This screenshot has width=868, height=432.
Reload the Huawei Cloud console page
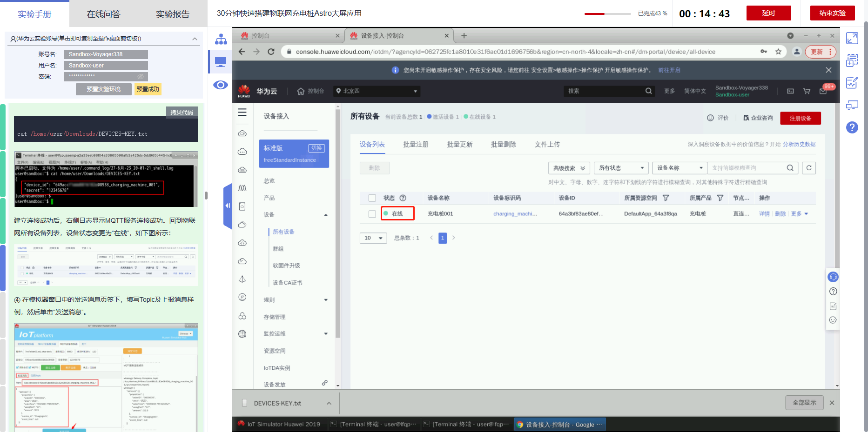click(x=271, y=52)
